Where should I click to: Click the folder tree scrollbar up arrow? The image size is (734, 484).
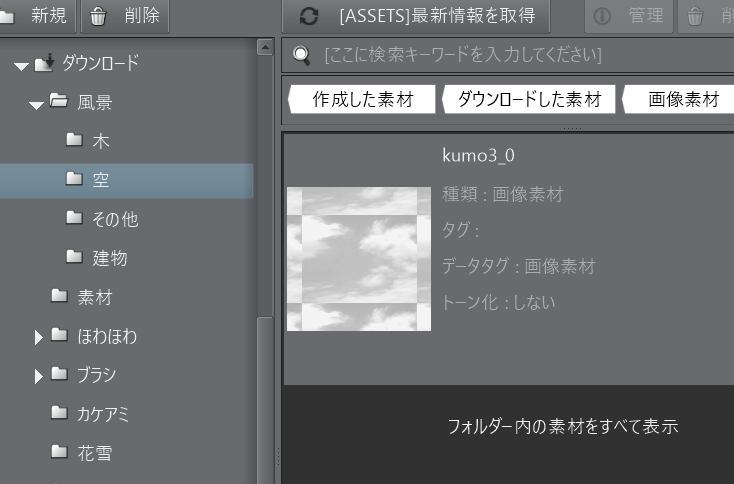pyautogui.click(x=265, y=47)
